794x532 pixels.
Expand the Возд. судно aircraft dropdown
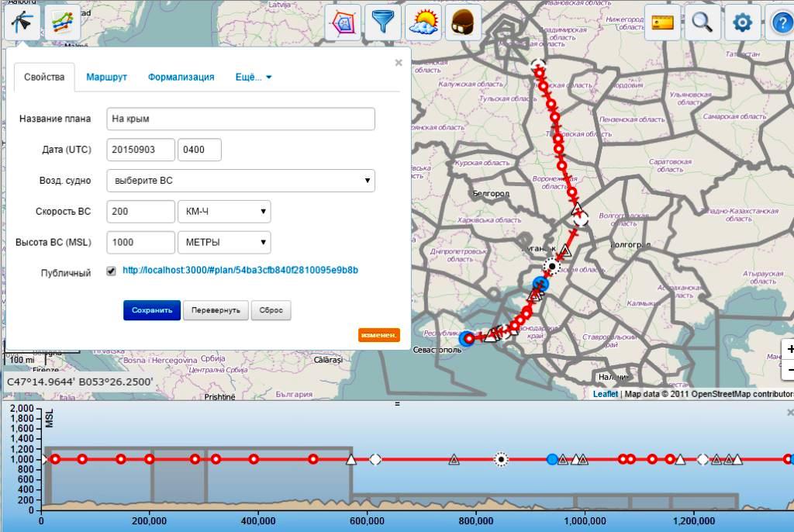click(240, 181)
